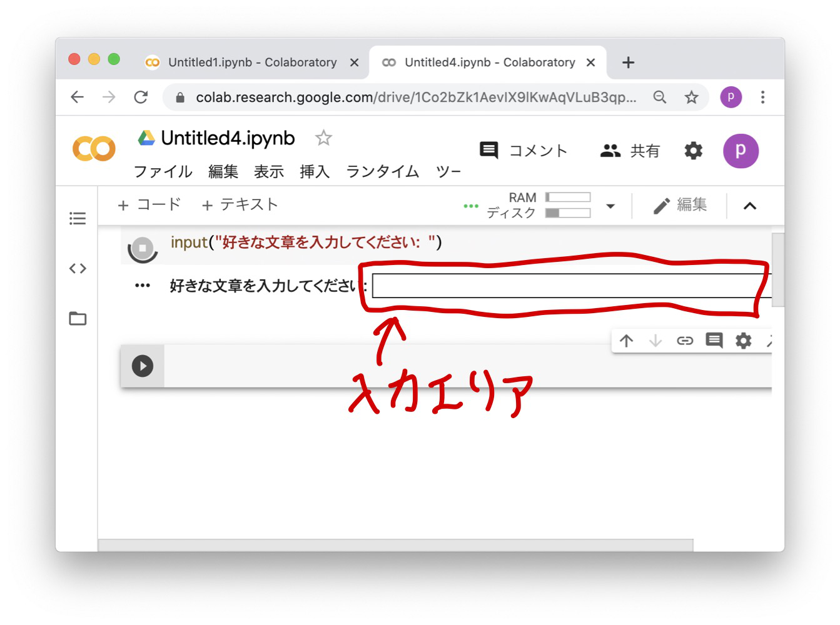Run the empty second code cell
840x625 pixels.
click(143, 366)
